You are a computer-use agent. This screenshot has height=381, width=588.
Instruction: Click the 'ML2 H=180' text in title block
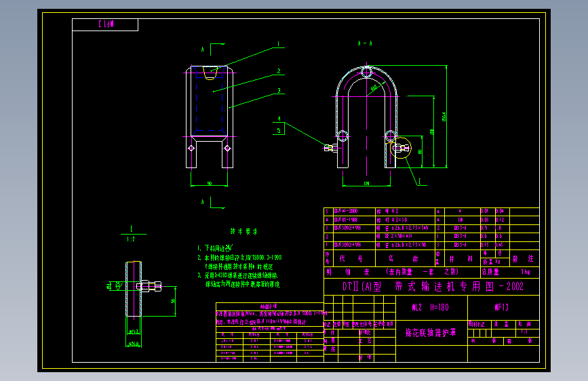pos(430,308)
